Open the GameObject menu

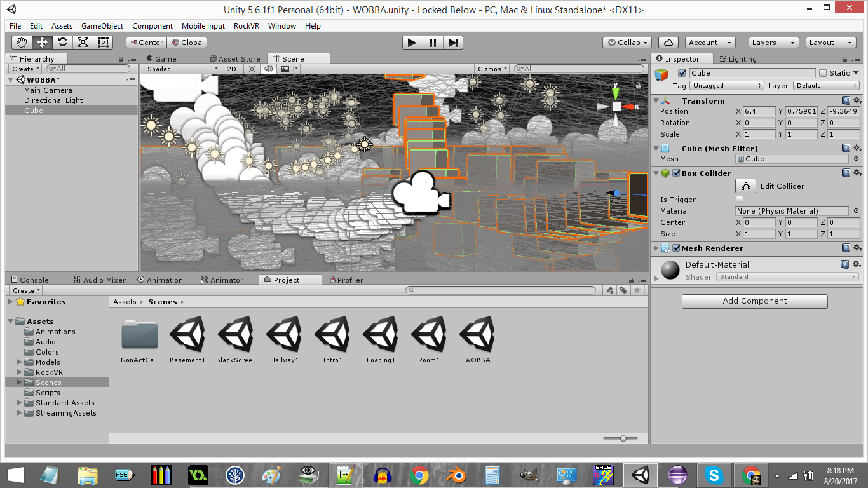[102, 26]
